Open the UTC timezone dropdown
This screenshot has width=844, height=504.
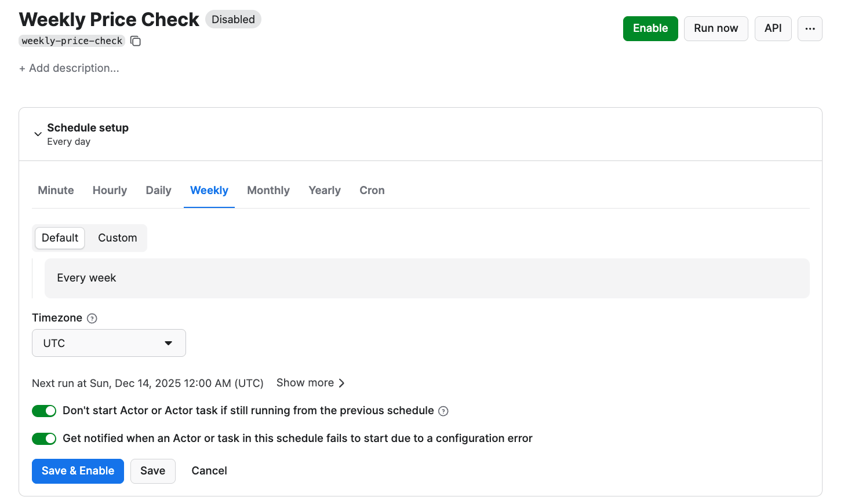click(109, 343)
